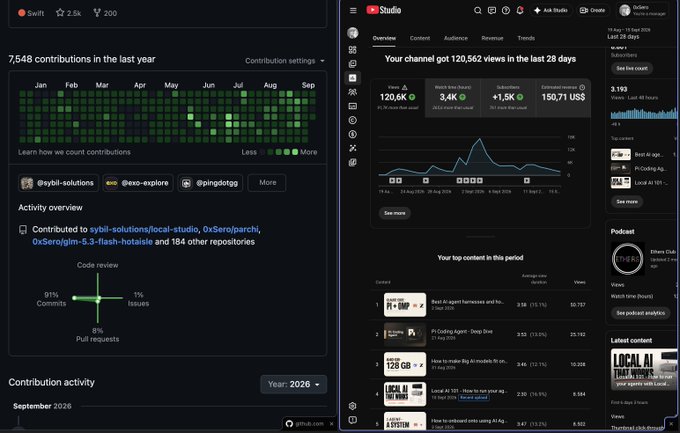Switch to the Trends analytics tab
This screenshot has width=680, height=433.
(526, 38)
